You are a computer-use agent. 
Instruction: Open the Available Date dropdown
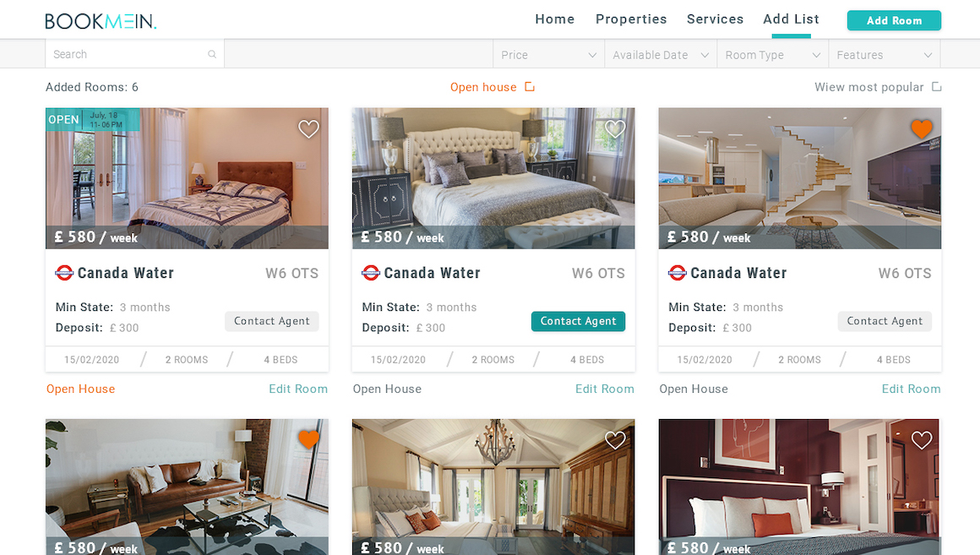[x=661, y=54]
